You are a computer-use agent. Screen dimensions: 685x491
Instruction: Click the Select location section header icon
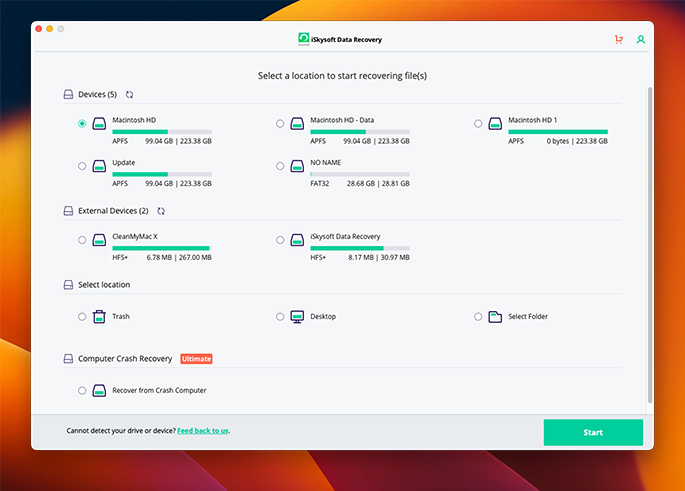pos(69,285)
